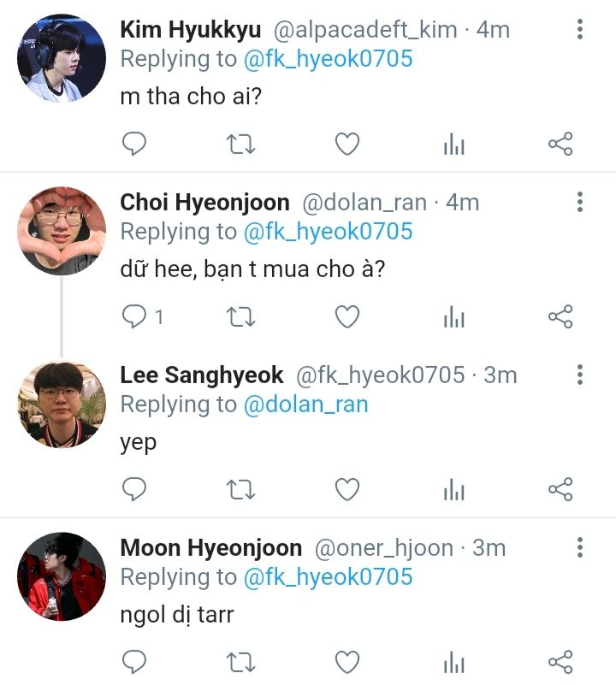Open Moon Hyeonjoon's profile by name
This screenshot has width=616, height=685.
(x=210, y=547)
